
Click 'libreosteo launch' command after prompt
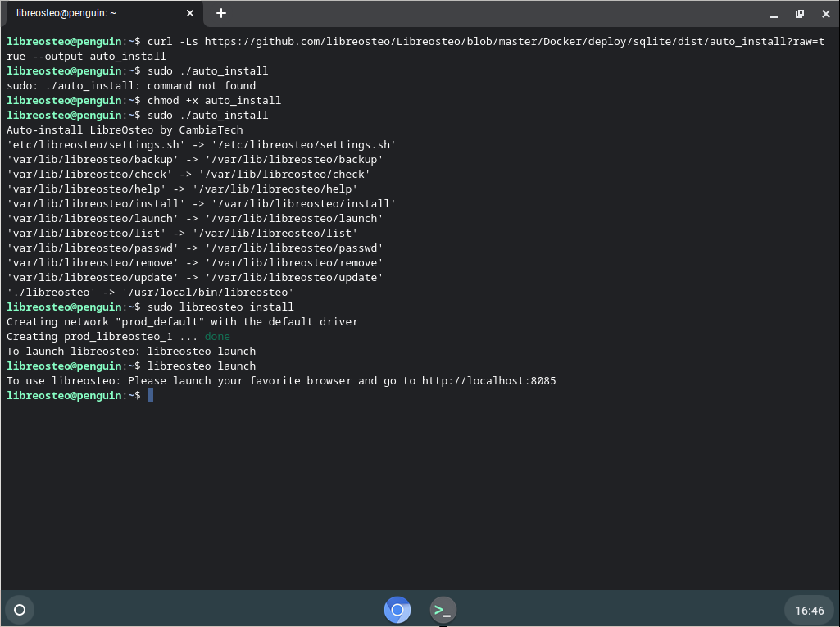(202, 366)
